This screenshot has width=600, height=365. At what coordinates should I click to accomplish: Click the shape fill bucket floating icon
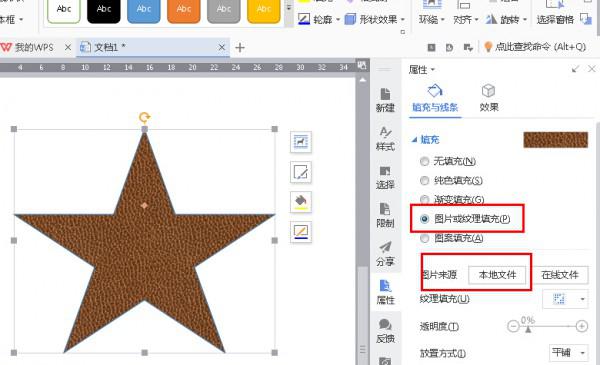coord(301,202)
